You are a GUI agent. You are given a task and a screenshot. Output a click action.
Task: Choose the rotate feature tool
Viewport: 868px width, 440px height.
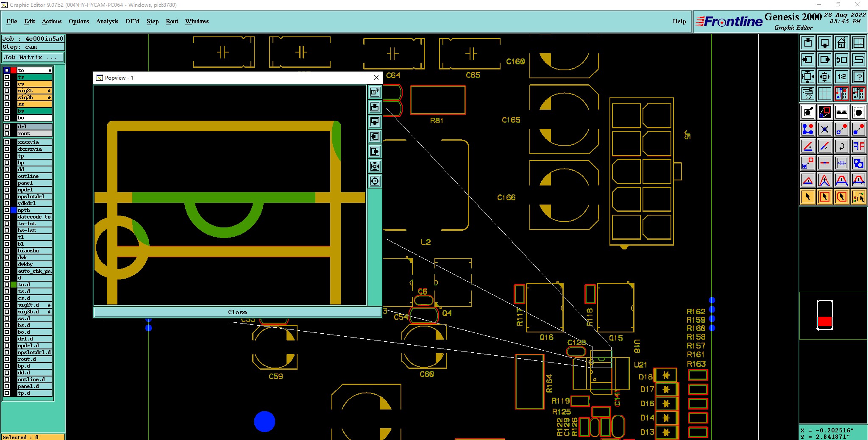[x=841, y=147]
